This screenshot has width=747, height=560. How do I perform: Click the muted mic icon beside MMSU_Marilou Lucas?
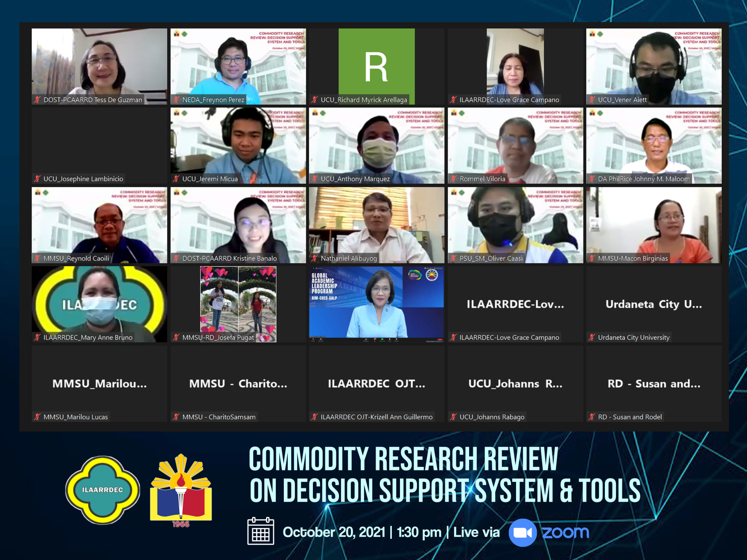[38, 417]
